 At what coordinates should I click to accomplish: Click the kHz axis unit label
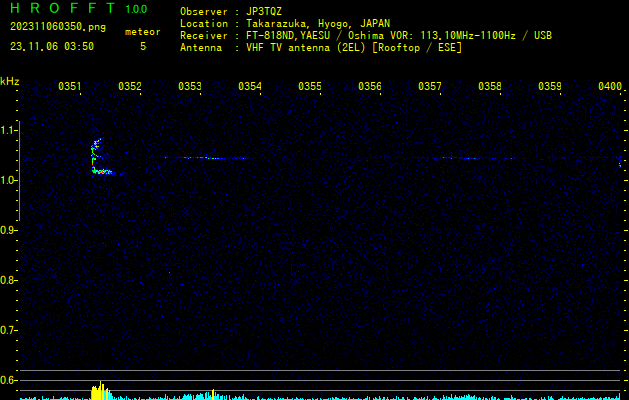tap(9, 81)
